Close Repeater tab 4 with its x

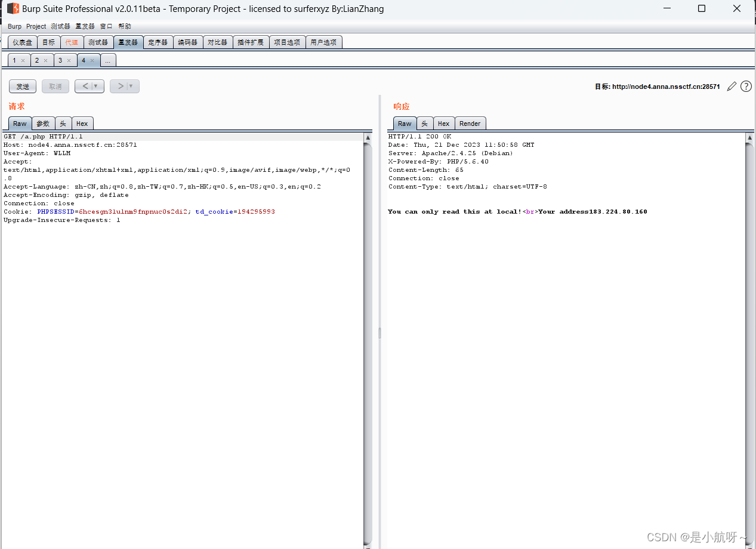click(x=92, y=60)
